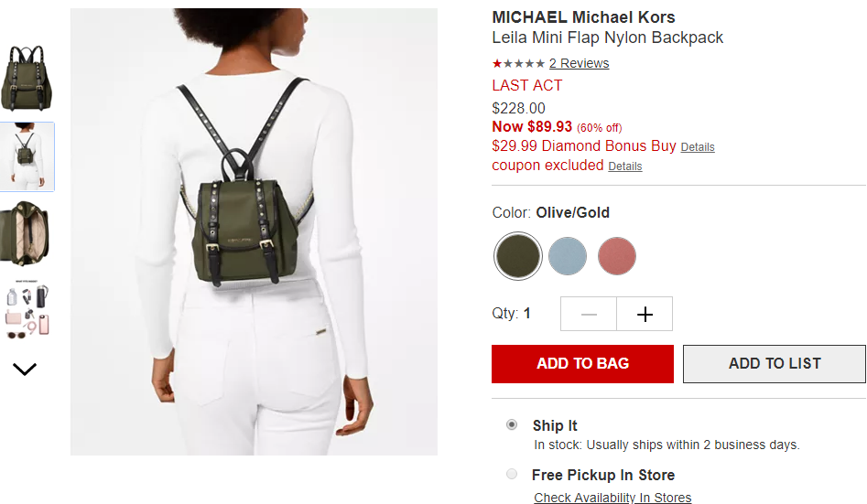Click the plus quantity increase icon
The height and width of the screenshot is (504, 867).
645,314
